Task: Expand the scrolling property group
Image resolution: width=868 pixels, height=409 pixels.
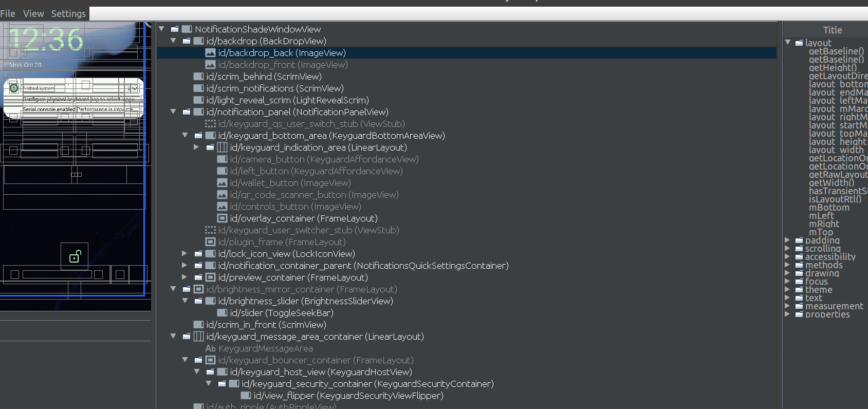Action: pos(787,248)
